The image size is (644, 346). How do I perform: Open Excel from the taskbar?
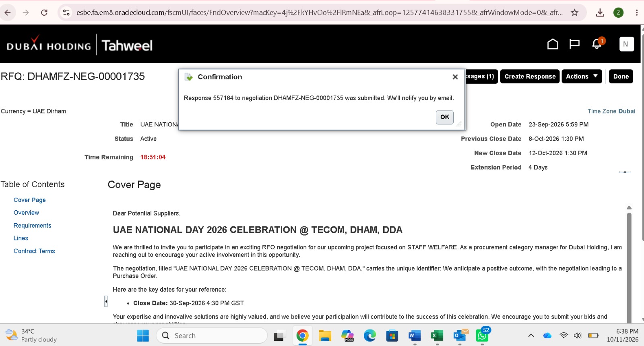tap(437, 336)
